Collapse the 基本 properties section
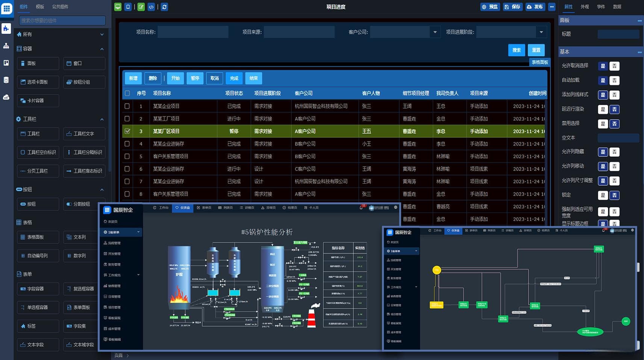 pos(639,52)
